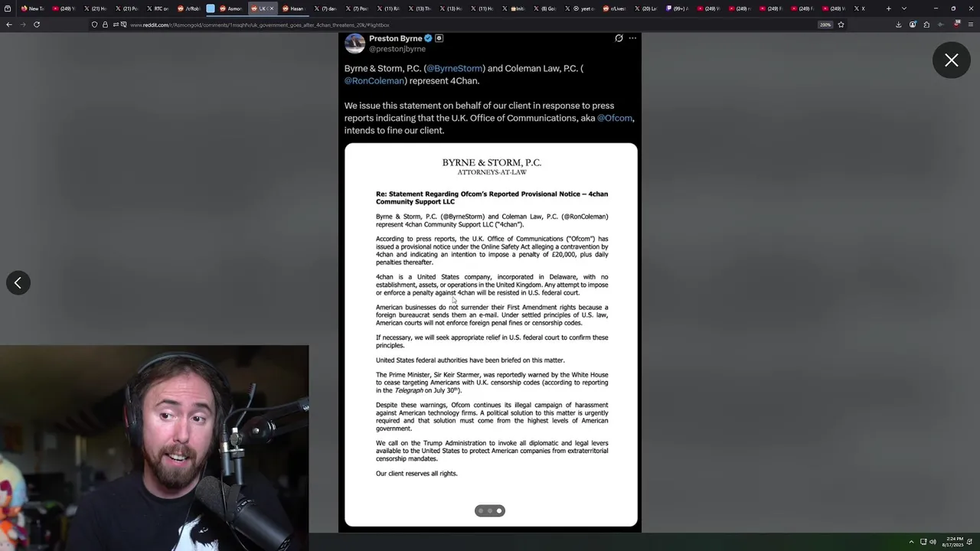
Task: Open the tweet's three-dot more menu
Action: tap(632, 38)
